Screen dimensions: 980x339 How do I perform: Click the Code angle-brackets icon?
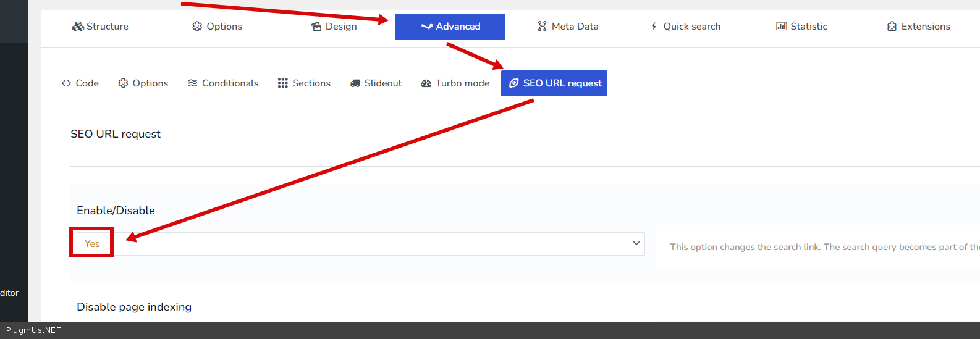pos(66,83)
